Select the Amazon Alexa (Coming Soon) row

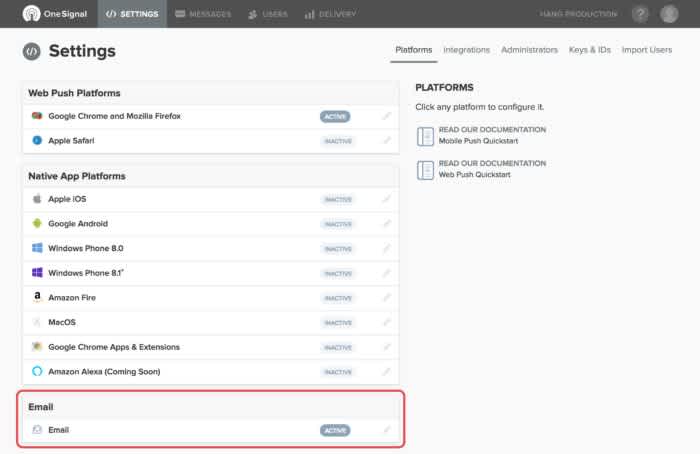(x=211, y=371)
